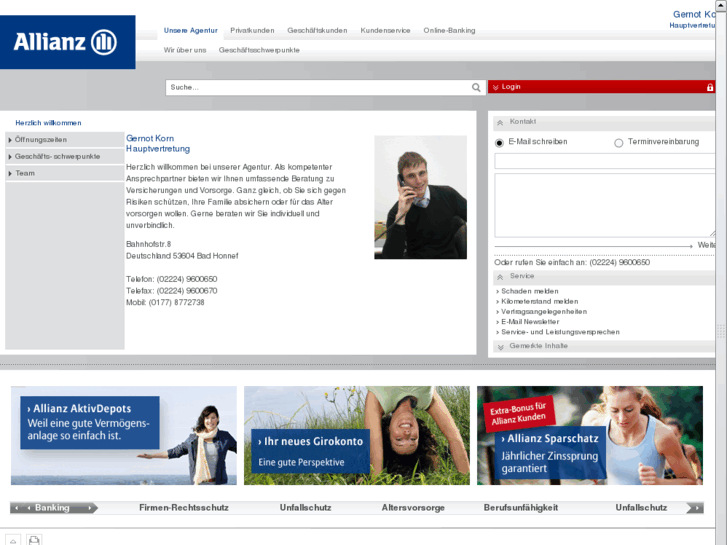Image resolution: width=727 pixels, height=545 pixels.
Task: Click the Kontakt message text area
Action: 605,205
